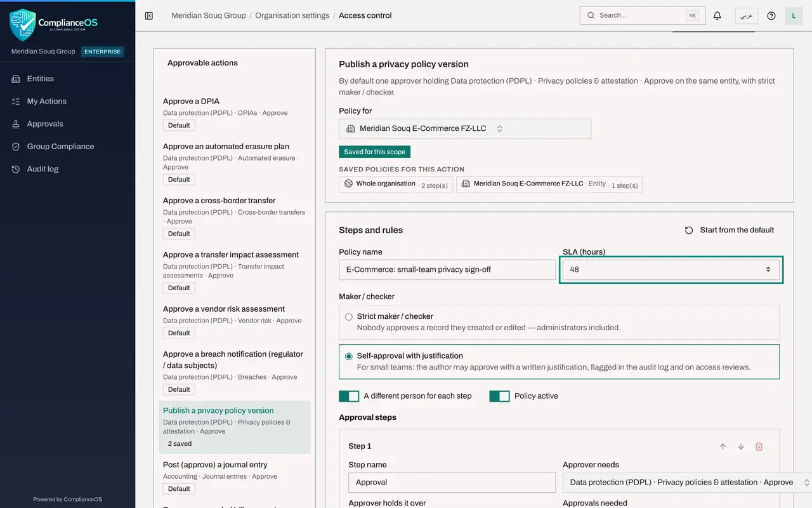Open Approvals in the sidebar
This screenshot has width=812, height=508.
click(x=67, y=124)
